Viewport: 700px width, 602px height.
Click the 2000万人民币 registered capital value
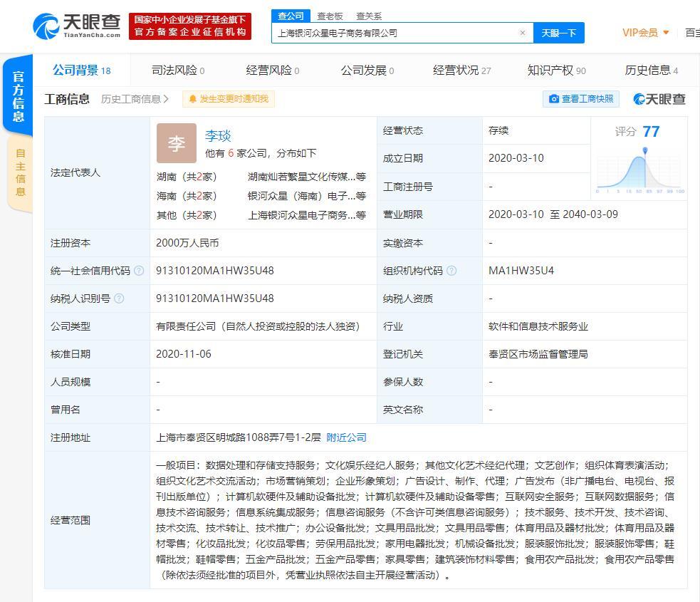click(x=187, y=243)
